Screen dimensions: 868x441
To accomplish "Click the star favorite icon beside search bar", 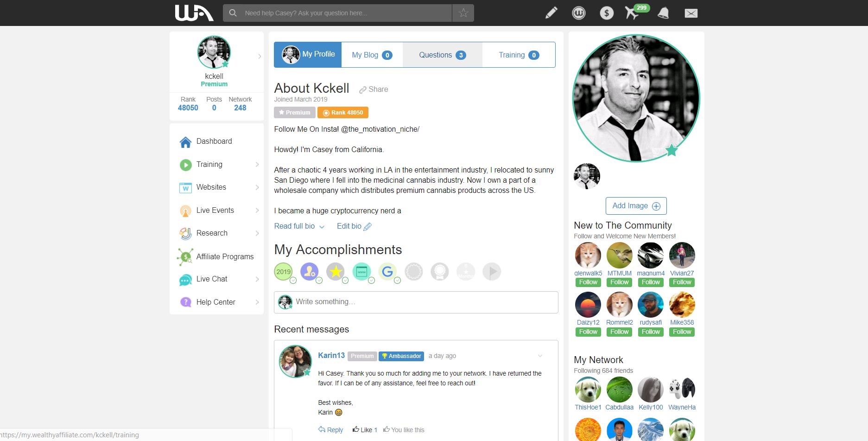I will click(463, 13).
